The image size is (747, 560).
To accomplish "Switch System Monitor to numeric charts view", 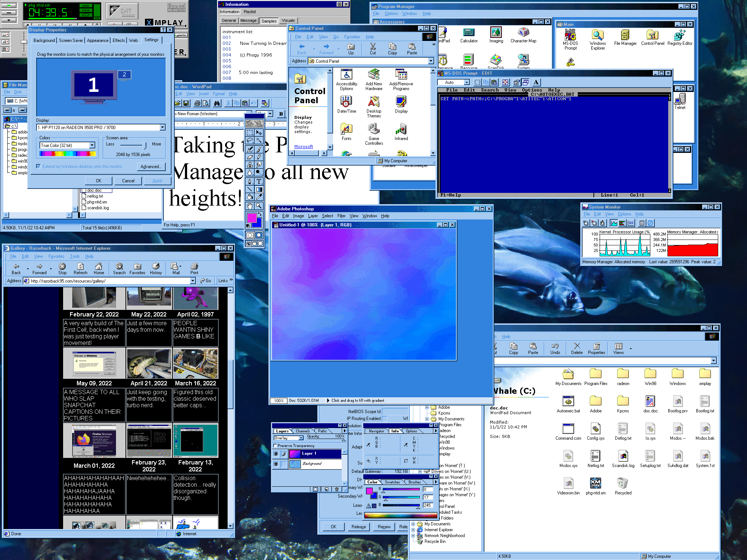I will click(631, 223).
